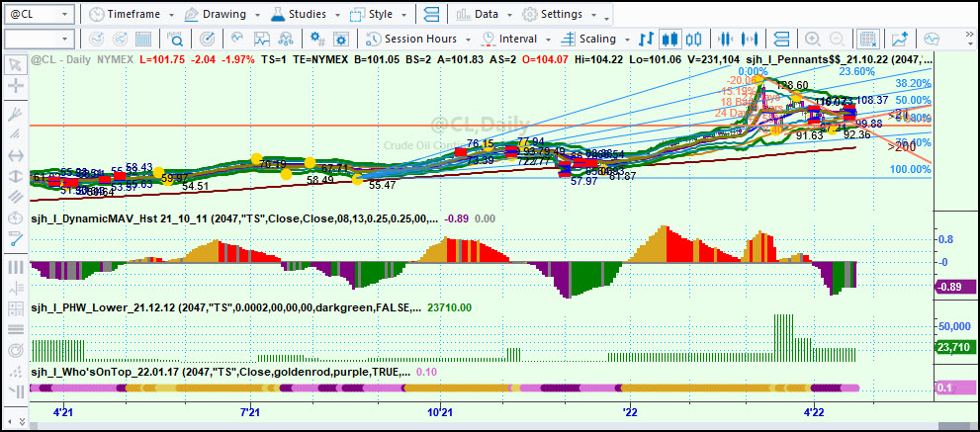Screen dimensions: 980x432
Task: Open the Scaling dropdown arrow
Action: pos(627,40)
